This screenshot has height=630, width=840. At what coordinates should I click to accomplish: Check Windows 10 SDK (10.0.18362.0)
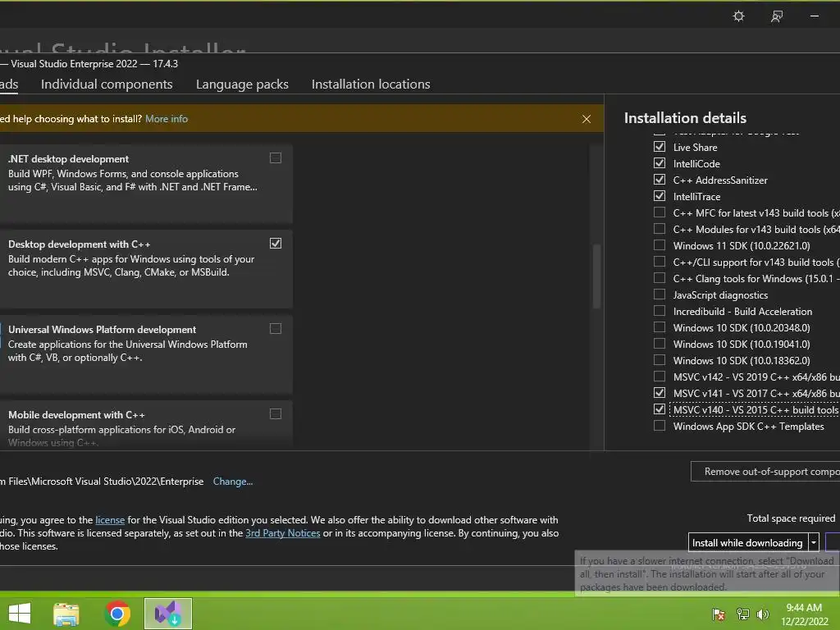[x=660, y=360]
